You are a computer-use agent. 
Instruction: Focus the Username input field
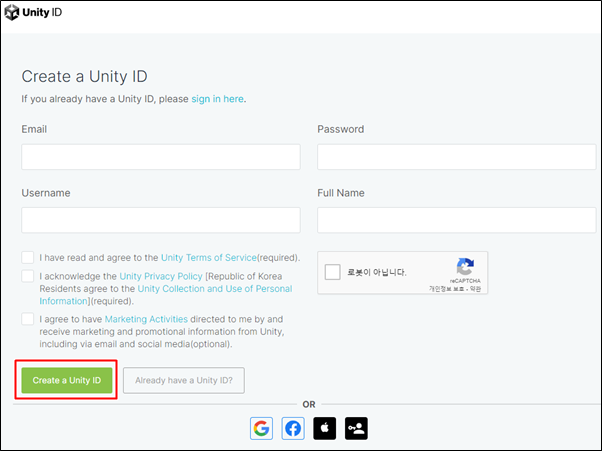click(x=161, y=220)
